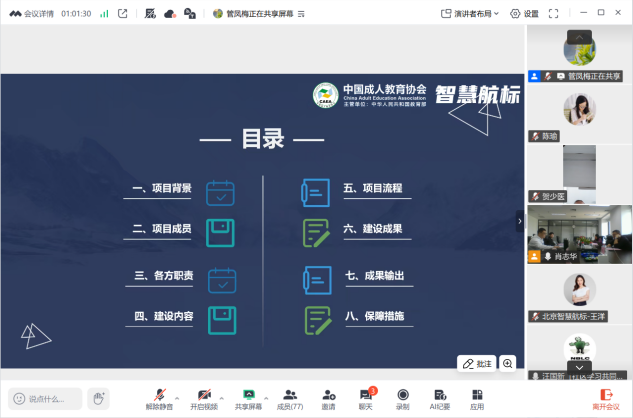633x418 pixels.
Task: Open the 聊天 chat panel
Action: tap(365, 396)
